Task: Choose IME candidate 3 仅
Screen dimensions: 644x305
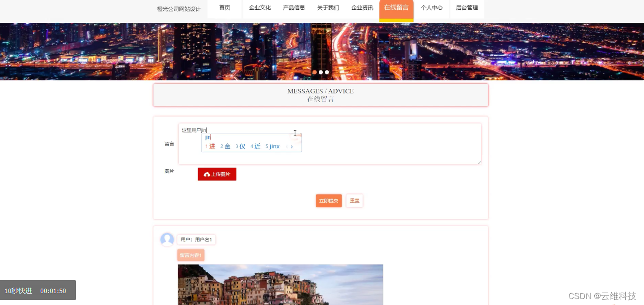Action: click(x=241, y=146)
